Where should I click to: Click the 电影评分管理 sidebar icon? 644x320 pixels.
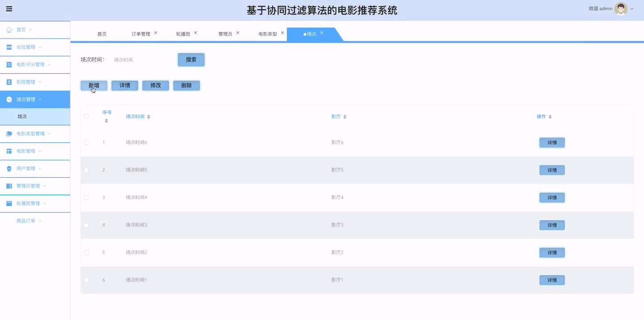click(9, 64)
